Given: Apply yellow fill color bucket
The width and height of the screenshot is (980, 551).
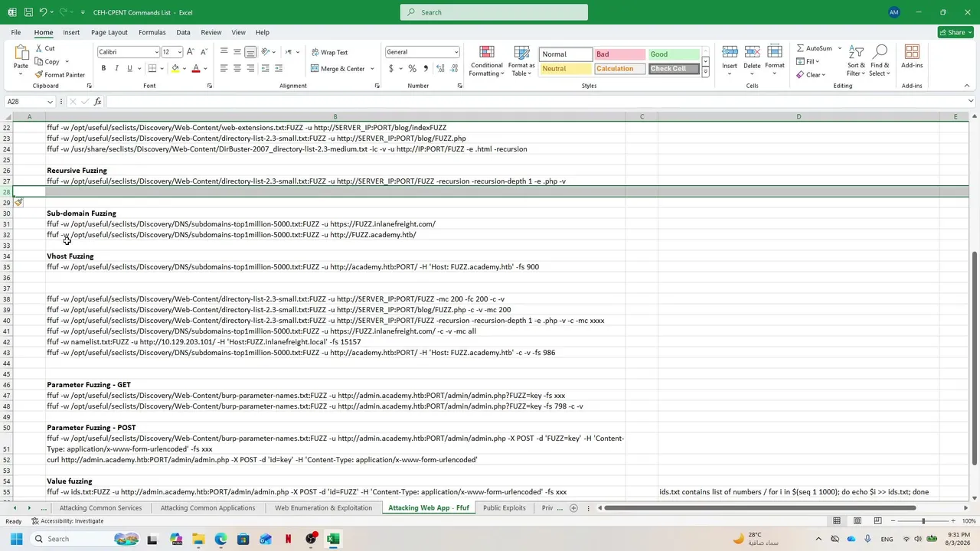Looking at the screenshot, I should 175,68.
